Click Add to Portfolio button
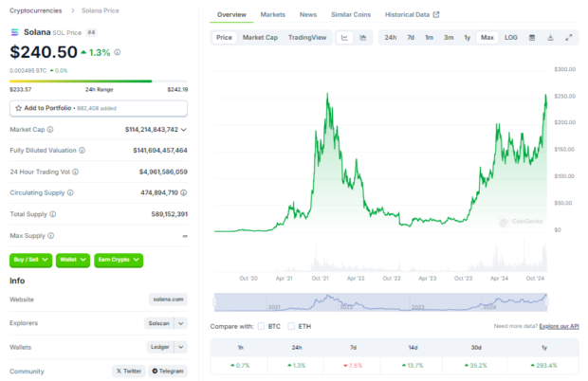Image resolution: width=588 pixels, height=381 pixels. (x=99, y=108)
